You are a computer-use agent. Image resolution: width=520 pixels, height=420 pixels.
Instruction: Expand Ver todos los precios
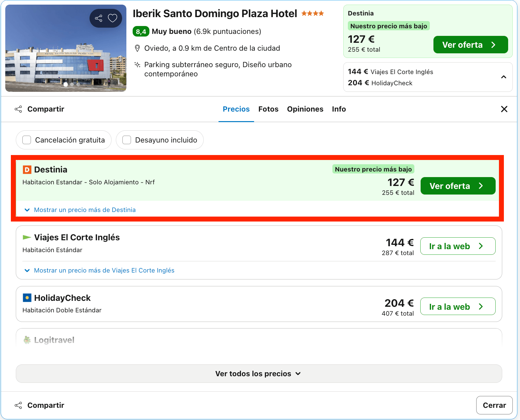(259, 374)
